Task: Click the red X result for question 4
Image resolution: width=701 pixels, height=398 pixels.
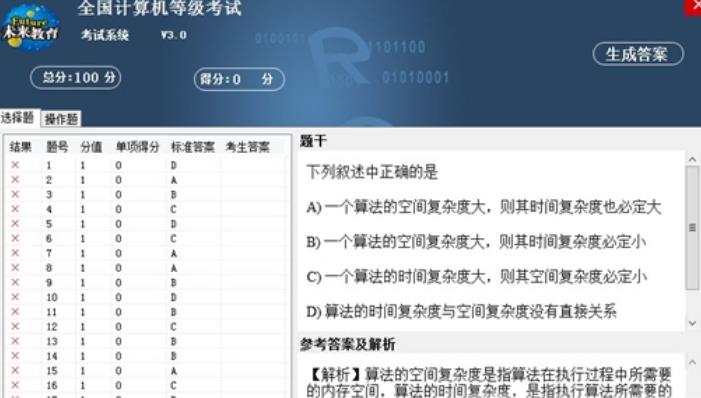Action: click(x=15, y=209)
